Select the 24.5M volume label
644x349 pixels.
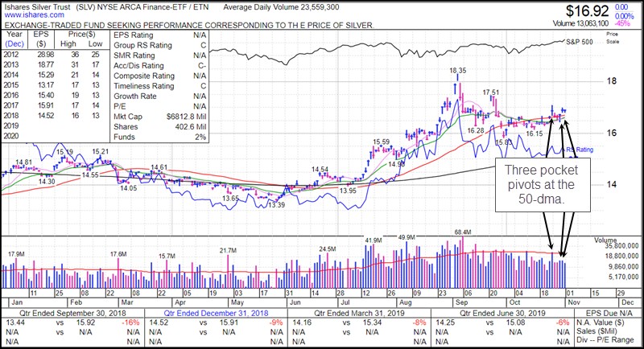pyautogui.click(x=328, y=249)
